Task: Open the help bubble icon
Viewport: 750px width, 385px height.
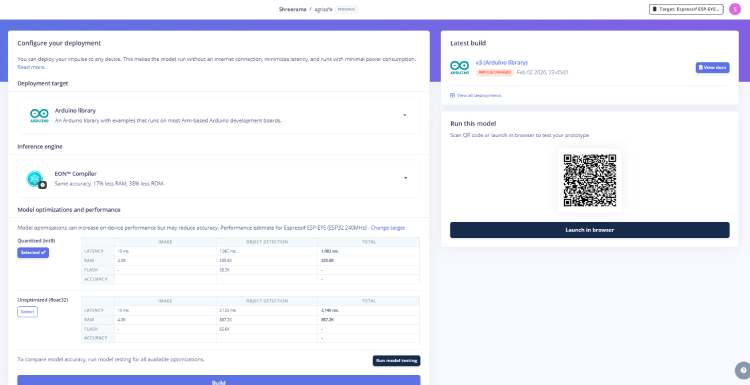Action: click(743, 370)
